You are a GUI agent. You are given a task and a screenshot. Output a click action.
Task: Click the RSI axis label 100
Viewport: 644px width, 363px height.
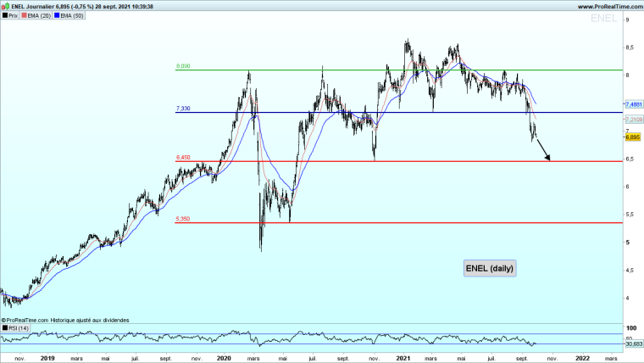[630, 328]
